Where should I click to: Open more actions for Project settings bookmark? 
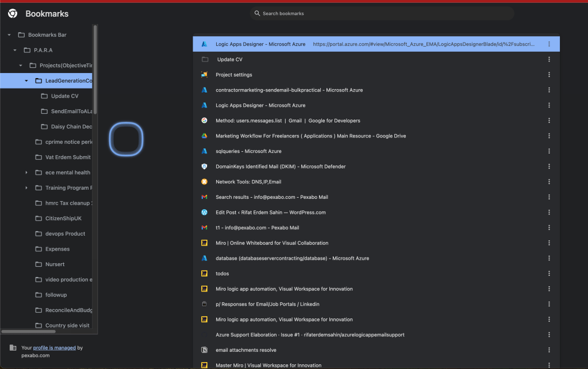pos(549,75)
